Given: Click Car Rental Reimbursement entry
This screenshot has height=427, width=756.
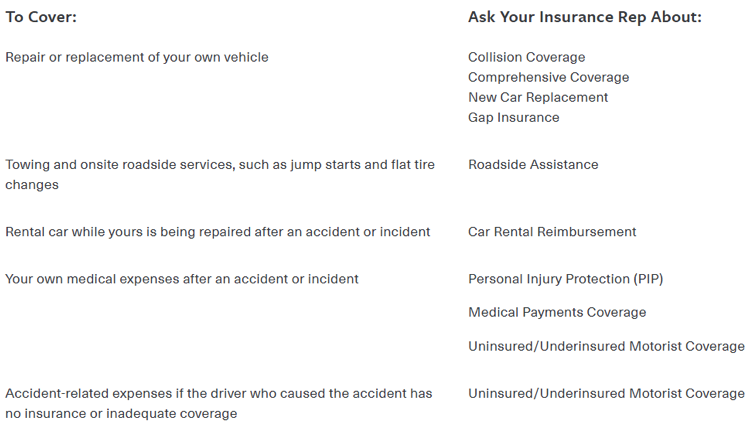Looking at the screenshot, I should [552, 231].
